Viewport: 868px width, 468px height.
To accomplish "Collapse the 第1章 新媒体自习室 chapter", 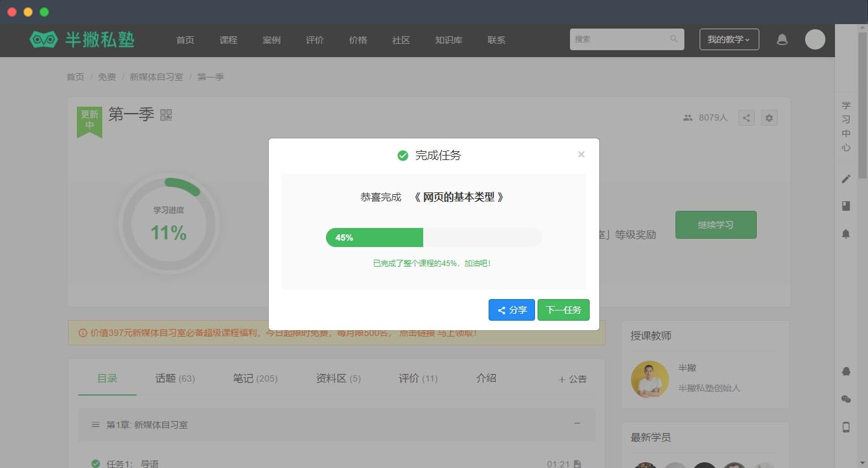I will pyautogui.click(x=577, y=424).
